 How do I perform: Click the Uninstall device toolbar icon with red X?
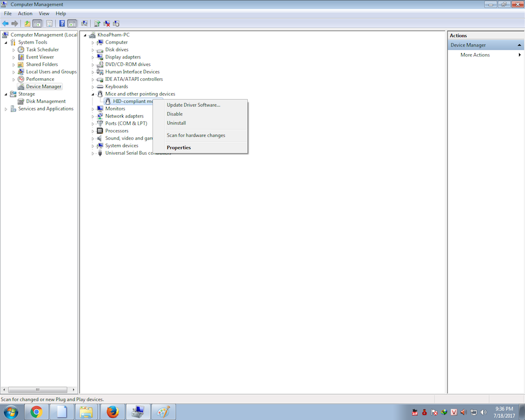(107, 24)
